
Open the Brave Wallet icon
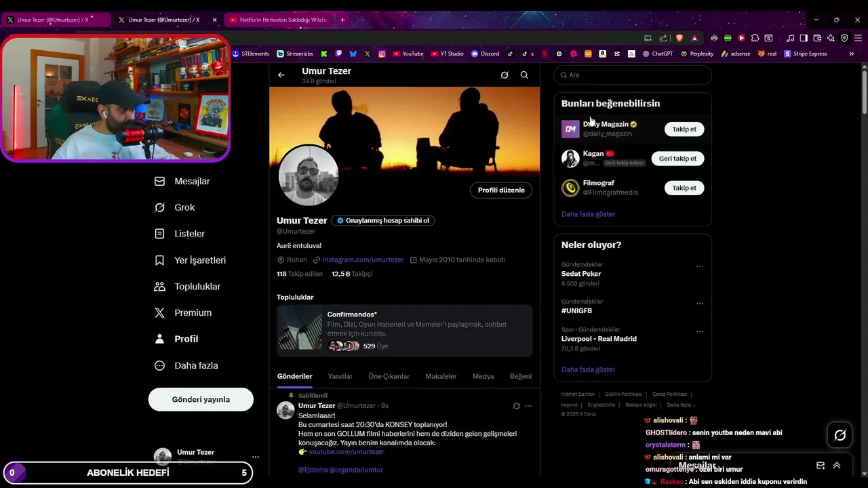coord(817,38)
